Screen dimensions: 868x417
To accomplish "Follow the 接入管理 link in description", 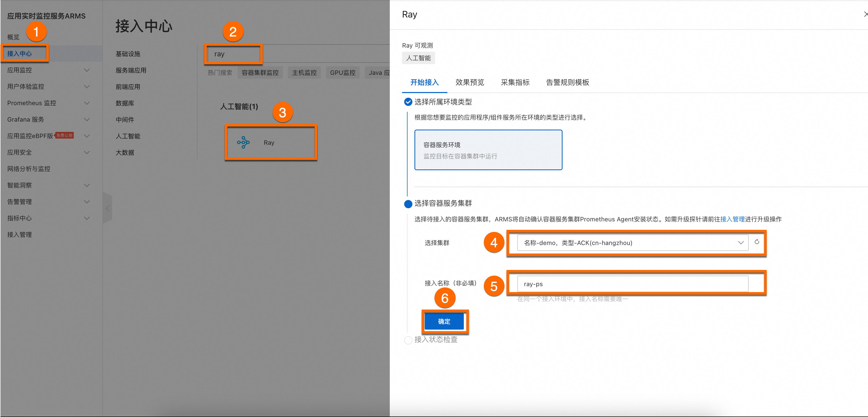I will (732, 219).
